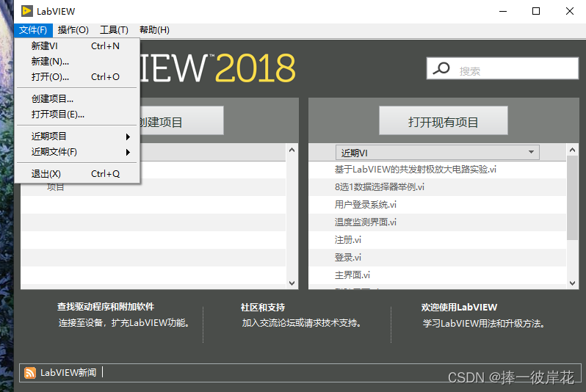586x392 pixels.
Task: Open the 操作(O) menu
Action: click(73, 30)
